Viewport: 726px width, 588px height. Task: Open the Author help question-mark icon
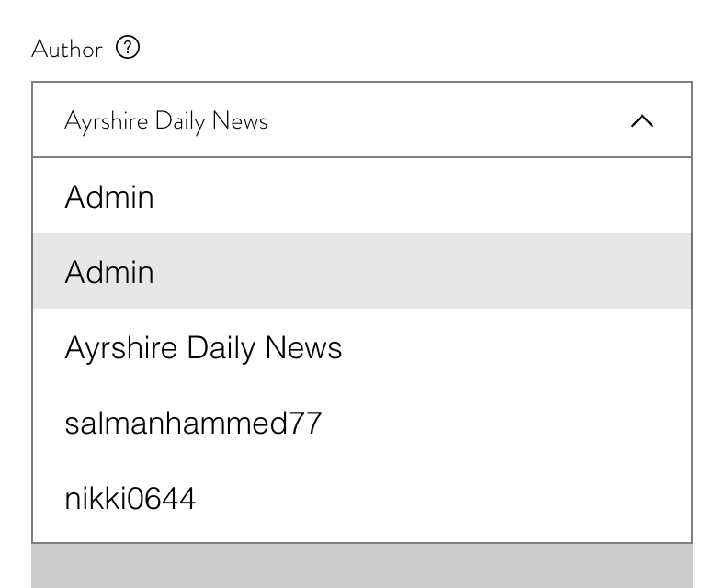pyautogui.click(x=128, y=48)
